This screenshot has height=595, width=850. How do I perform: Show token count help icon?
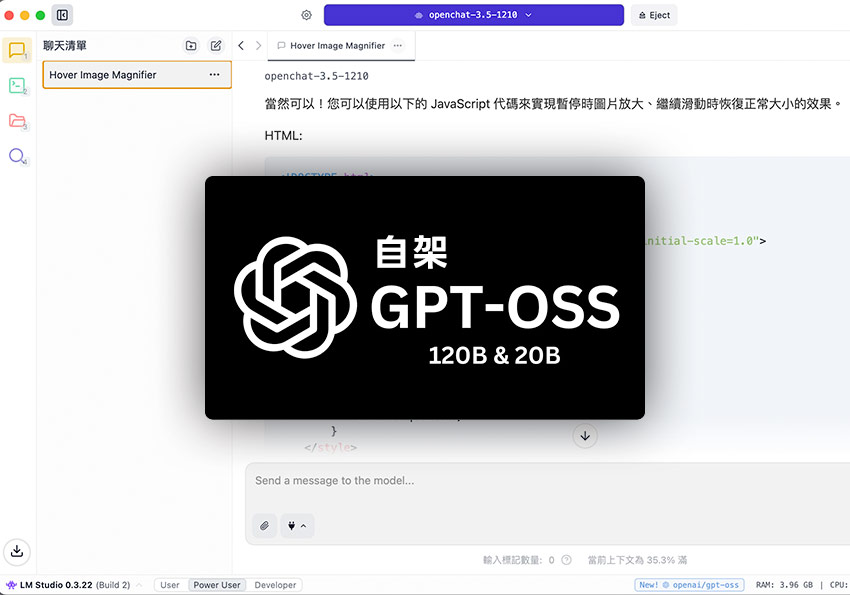coord(566,560)
